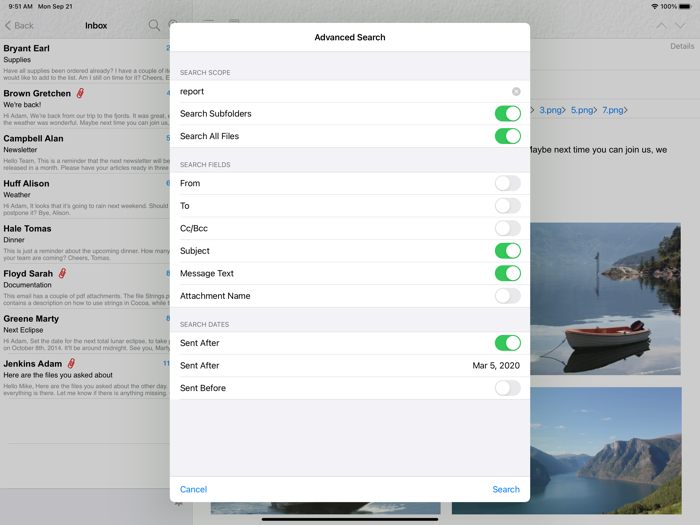Toggle Search All Files switch
700x525 pixels.
tap(508, 136)
